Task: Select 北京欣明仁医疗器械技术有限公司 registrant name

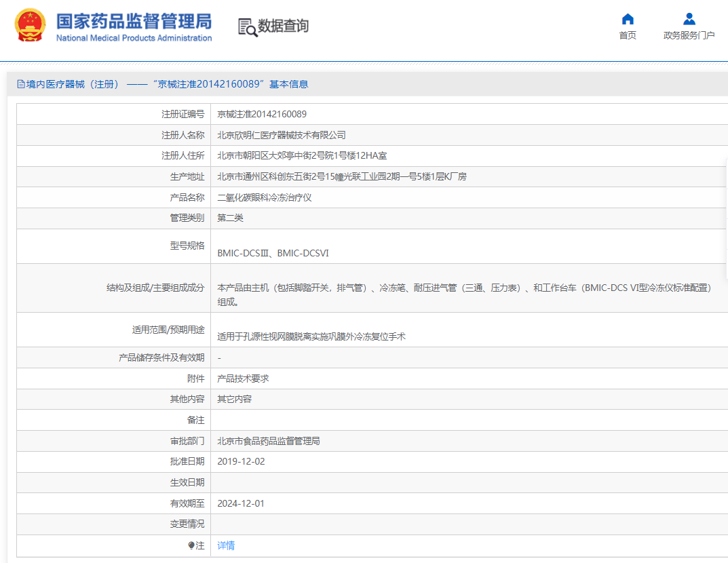Action: (x=282, y=135)
